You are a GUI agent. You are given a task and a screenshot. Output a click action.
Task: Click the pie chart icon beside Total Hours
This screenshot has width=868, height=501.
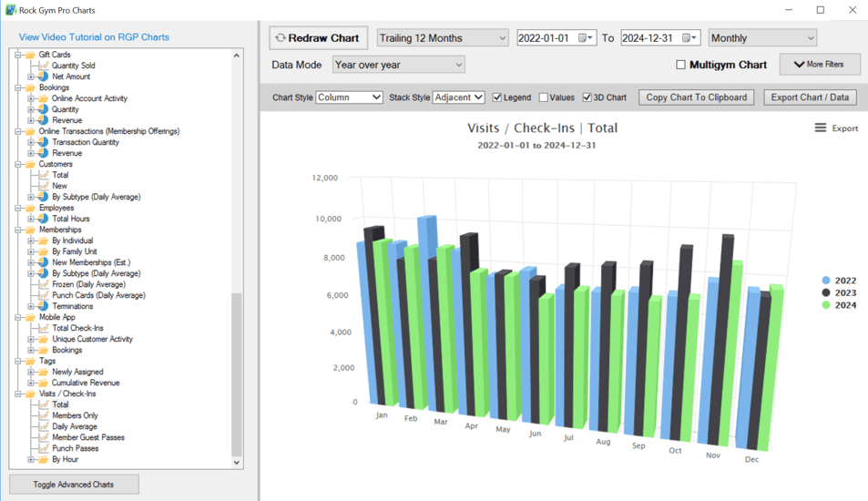pyautogui.click(x=43, y=219)
